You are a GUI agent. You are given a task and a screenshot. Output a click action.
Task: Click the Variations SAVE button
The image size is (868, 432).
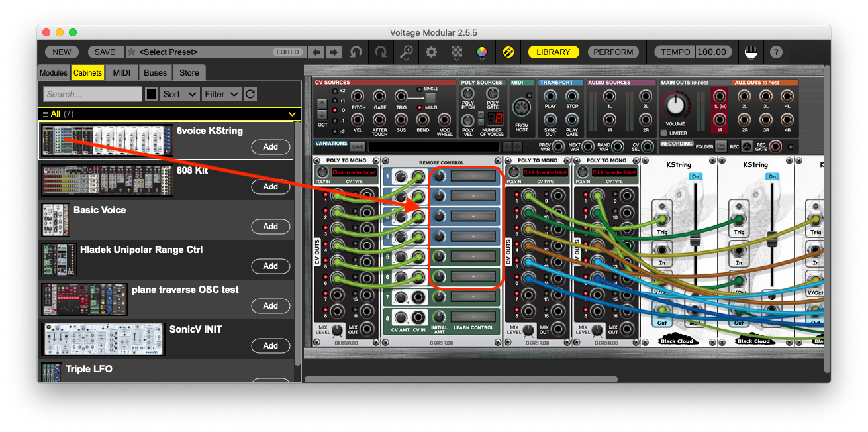click(358, 146)
